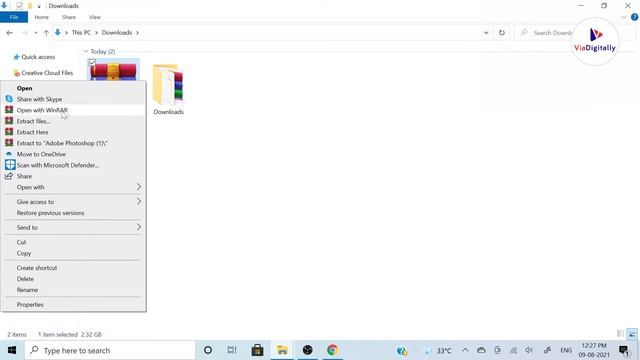Select Creative Cloud Files in sidebar
Image resolution: width=640 pixels, height=360 pixels.
(x=43, y=73)
